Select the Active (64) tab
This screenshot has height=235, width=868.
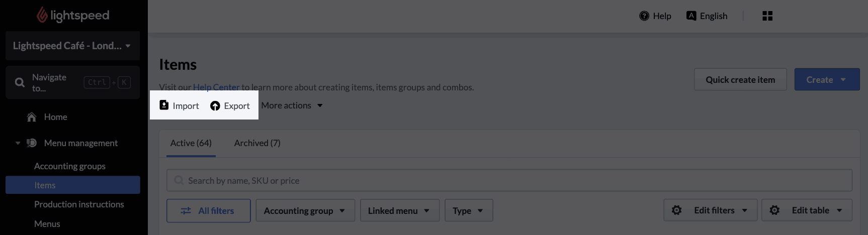(191, 143)
